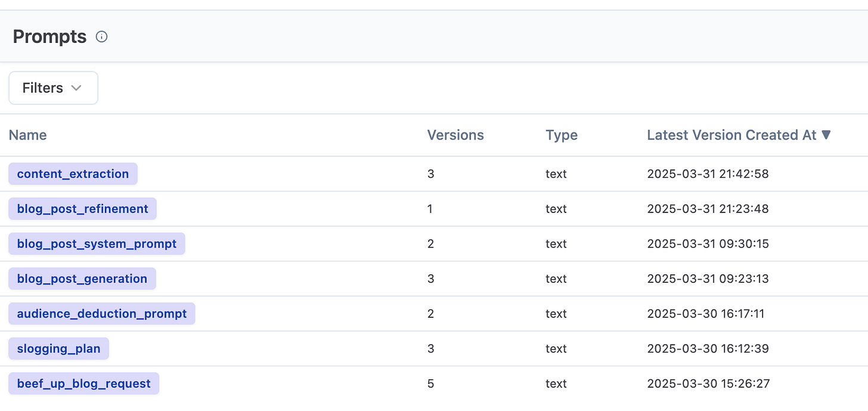Click the date 2025-03-31 09:30:15
This screenshot has width=868, height=411.
[x=708, y=244]
